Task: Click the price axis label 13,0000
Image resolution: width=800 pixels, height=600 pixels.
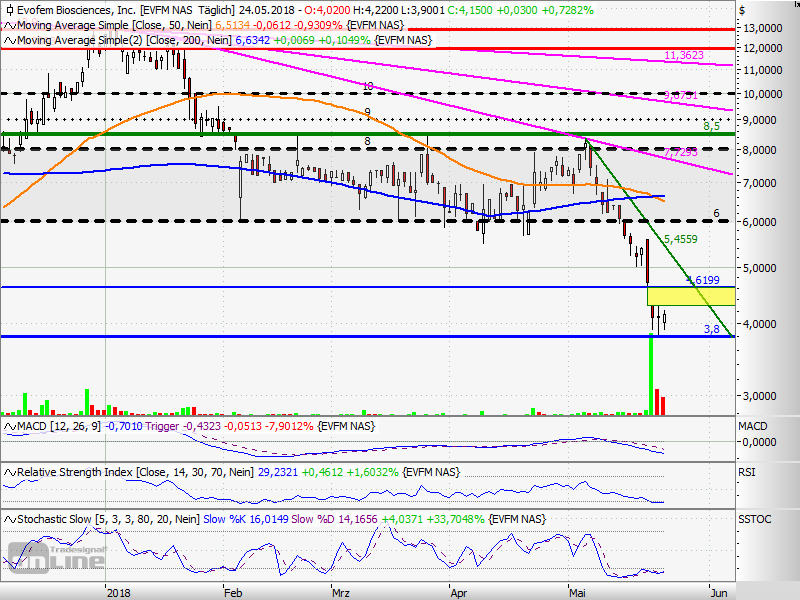Action: click(763, 28)
